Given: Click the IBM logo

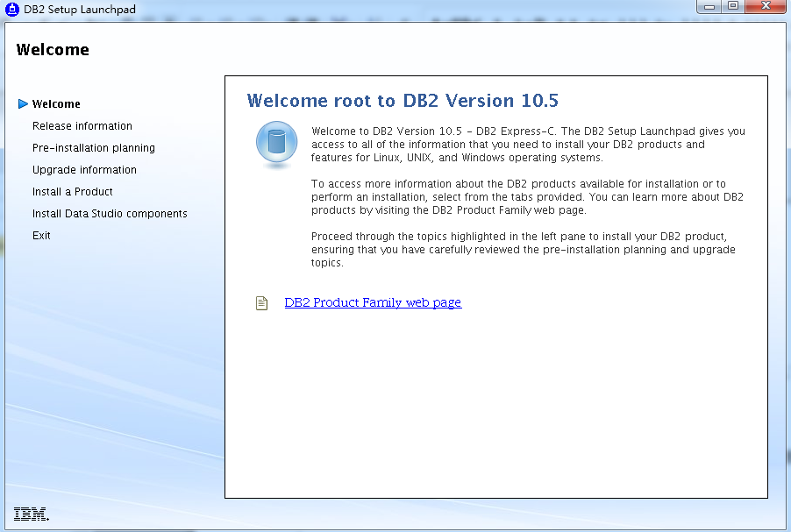Looking at the screenshot, I should pyautogui.click(x=32, y=514).
